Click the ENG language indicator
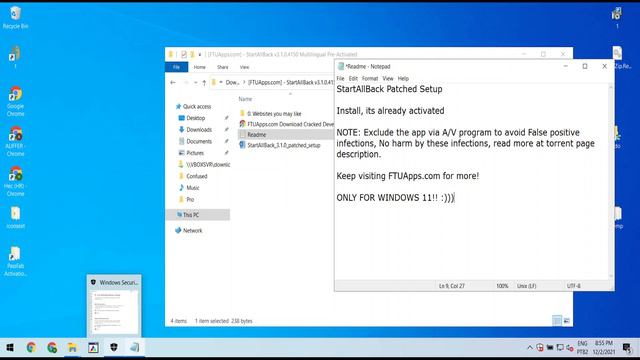 click(x=582, y=343)
